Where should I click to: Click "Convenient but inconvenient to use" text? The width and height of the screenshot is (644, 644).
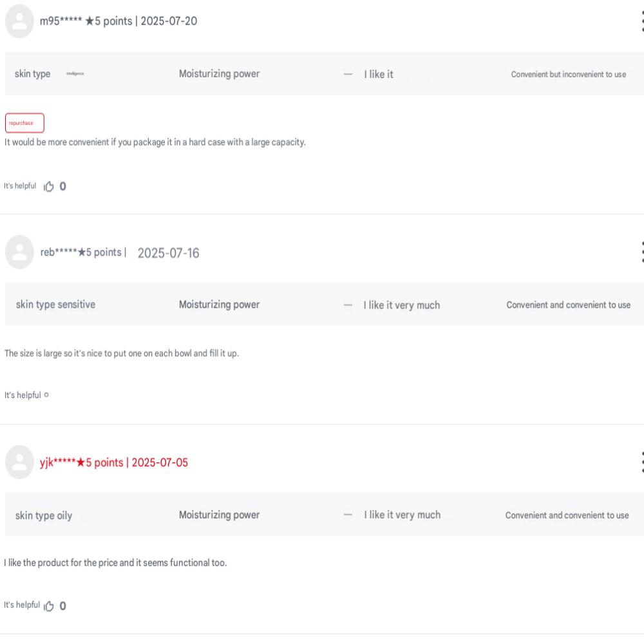568,75
